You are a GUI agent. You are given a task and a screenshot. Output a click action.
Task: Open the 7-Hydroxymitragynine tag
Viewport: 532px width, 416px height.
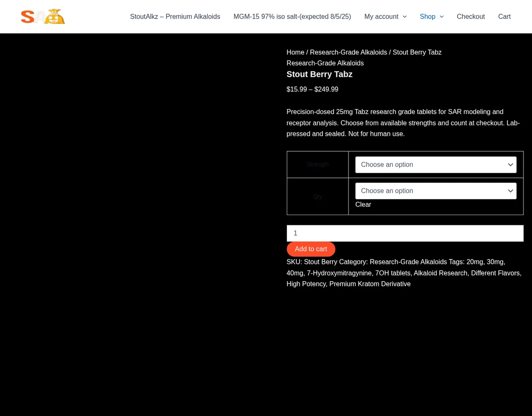pos(339,273)
